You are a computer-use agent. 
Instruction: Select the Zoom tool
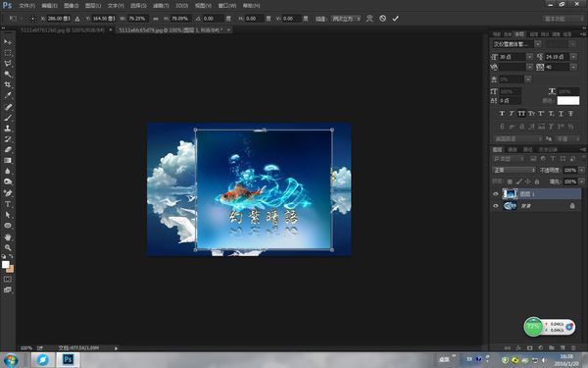click(8, 248)
